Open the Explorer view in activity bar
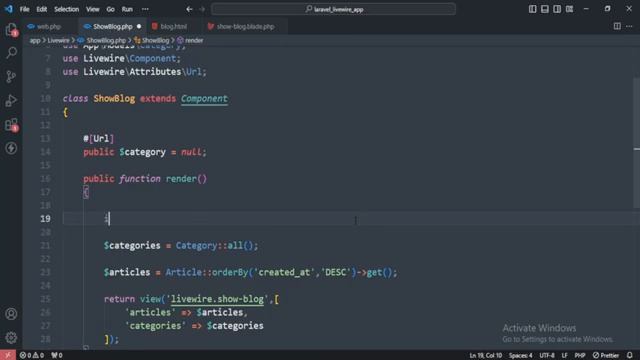Viewport: 640px width, 360px height. click(x=11, y=29)
